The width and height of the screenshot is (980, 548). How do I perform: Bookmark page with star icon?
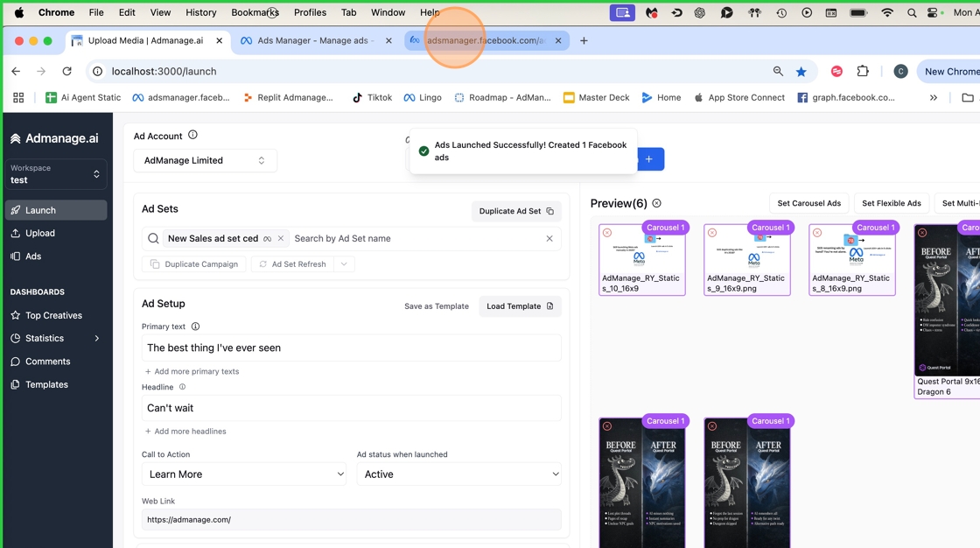(801, 72)
